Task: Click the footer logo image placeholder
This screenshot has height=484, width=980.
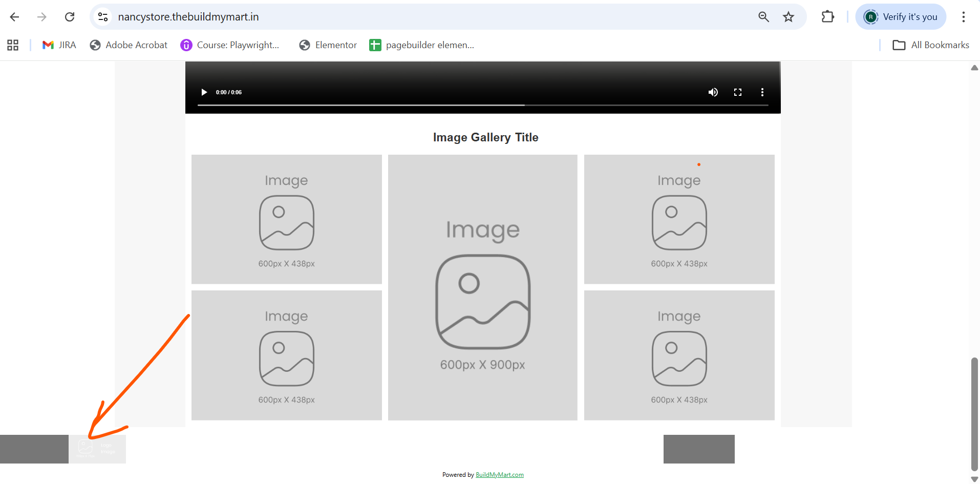Action: tap(97, 449)
